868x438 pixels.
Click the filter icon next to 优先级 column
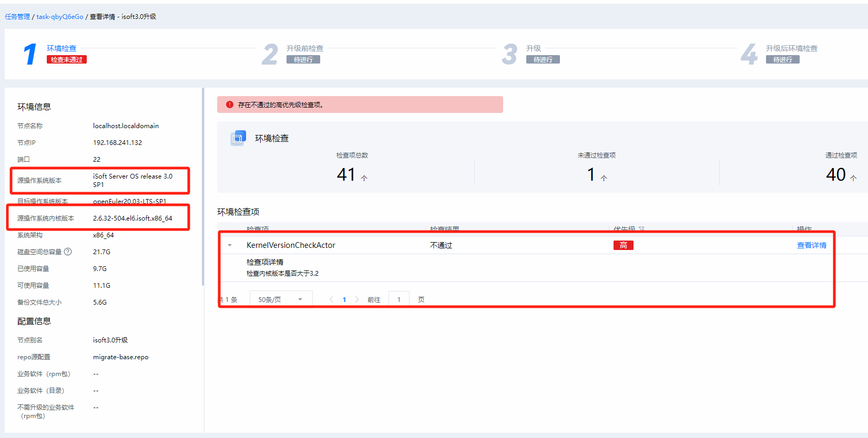tap(641, 230)
